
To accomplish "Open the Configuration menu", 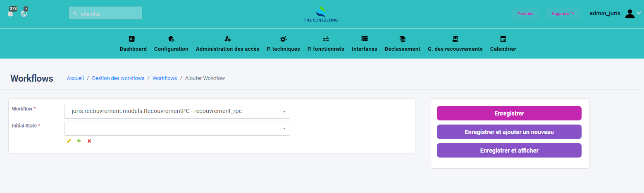I will [x=171, y=44].
